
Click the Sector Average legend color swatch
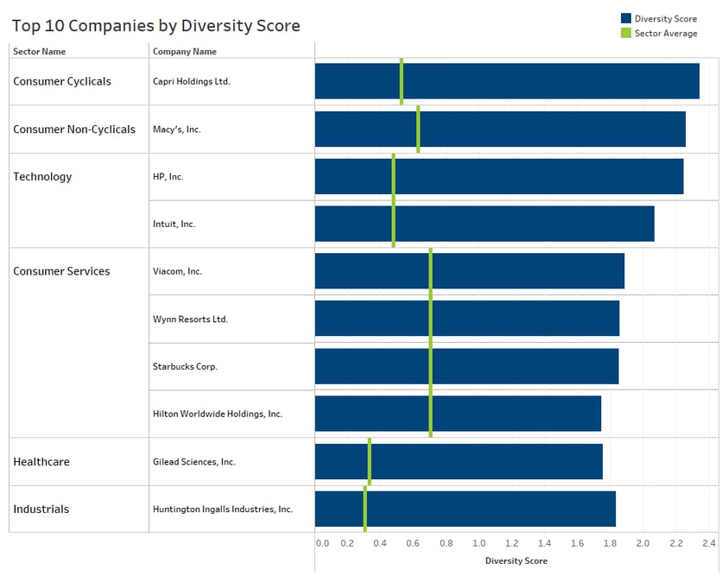click(626, 33)
